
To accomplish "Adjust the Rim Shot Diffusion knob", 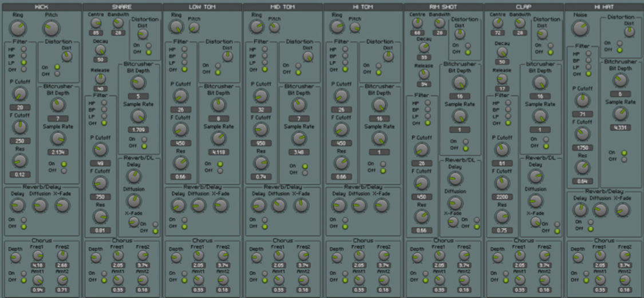I will [455, 203].
